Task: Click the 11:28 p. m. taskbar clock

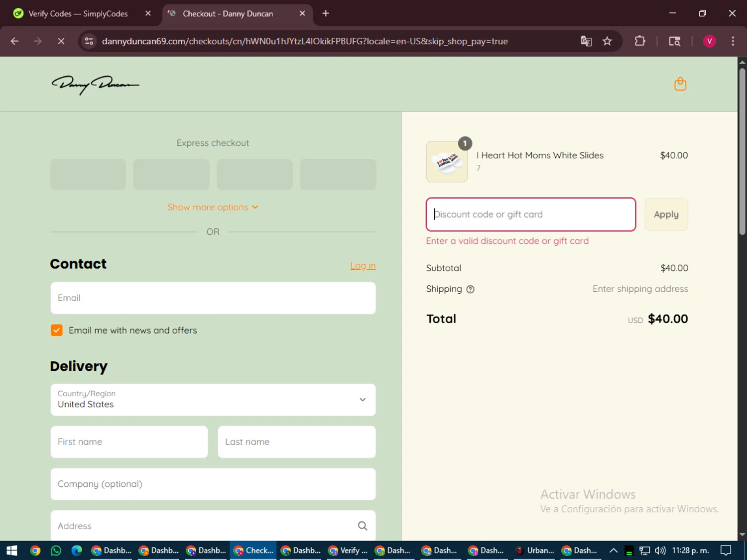Action: tap(690, 551)
